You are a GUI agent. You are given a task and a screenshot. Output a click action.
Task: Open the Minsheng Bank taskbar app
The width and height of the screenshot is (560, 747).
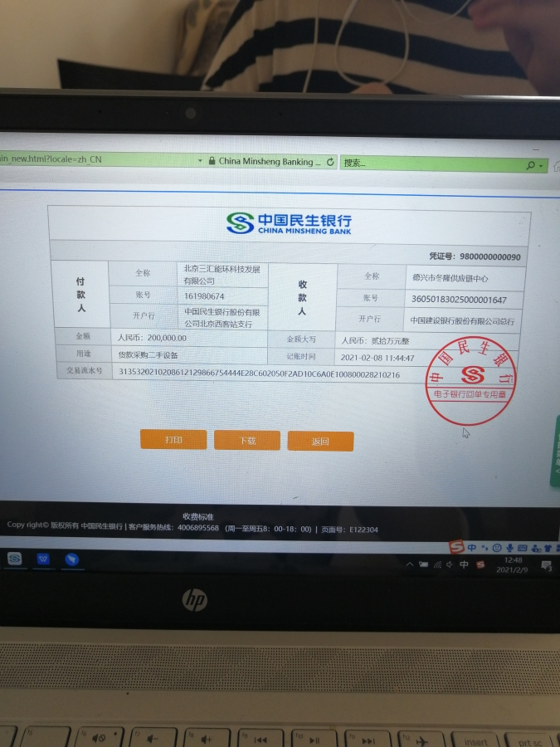(15, 559)
